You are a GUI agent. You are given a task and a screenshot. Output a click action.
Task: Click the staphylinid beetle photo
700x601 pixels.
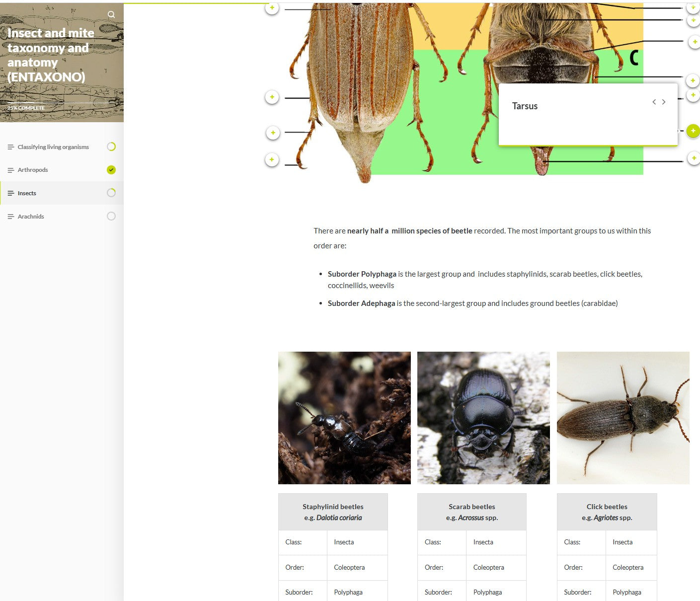(344, 418)
